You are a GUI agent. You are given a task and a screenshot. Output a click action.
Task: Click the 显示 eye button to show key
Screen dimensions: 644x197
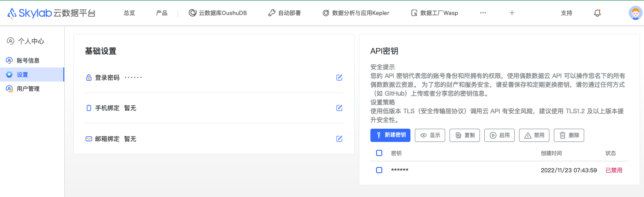(430, 135)
